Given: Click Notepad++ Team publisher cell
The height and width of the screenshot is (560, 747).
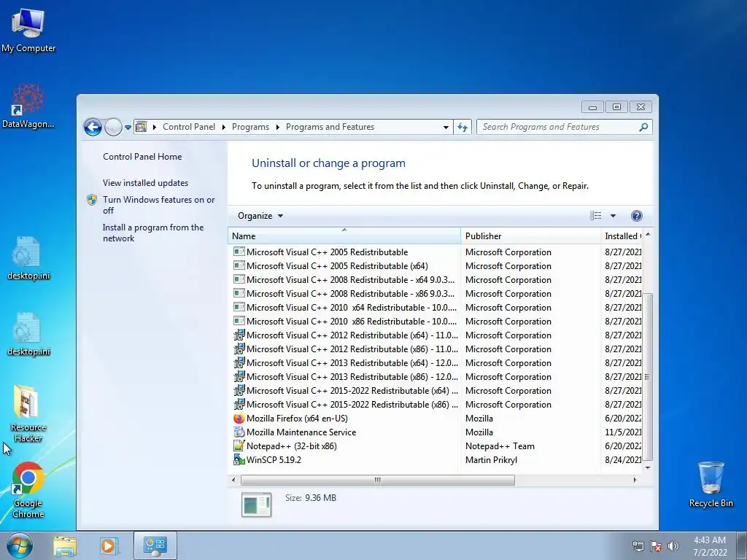Looking at the screenshot, I should point(500,446).
